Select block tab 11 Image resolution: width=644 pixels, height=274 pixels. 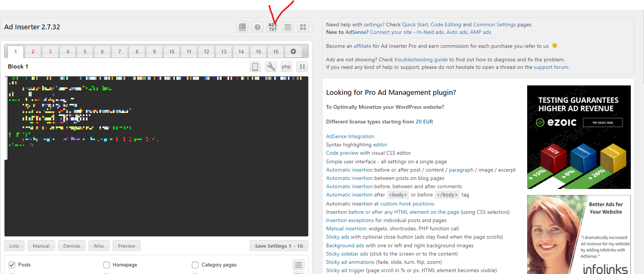click(189, 52)
